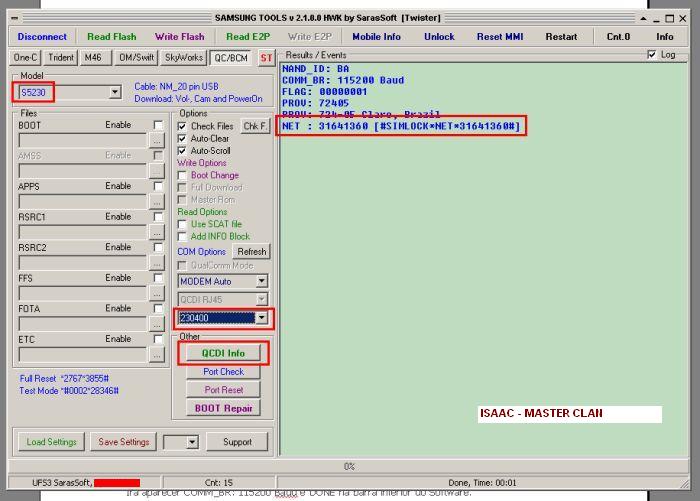Open Info from the toolbar
The width and height of the screenshot is (700, 501).
(x=664, y=37)
